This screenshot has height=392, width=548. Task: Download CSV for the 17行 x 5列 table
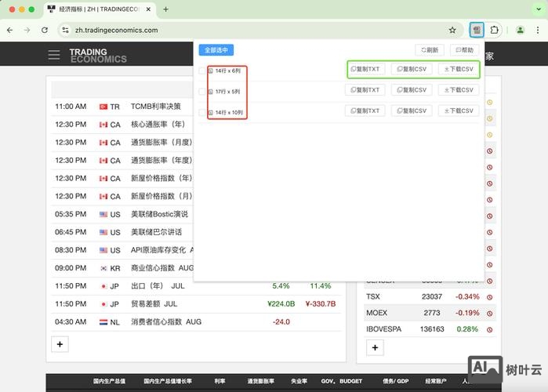coord(459,90)
